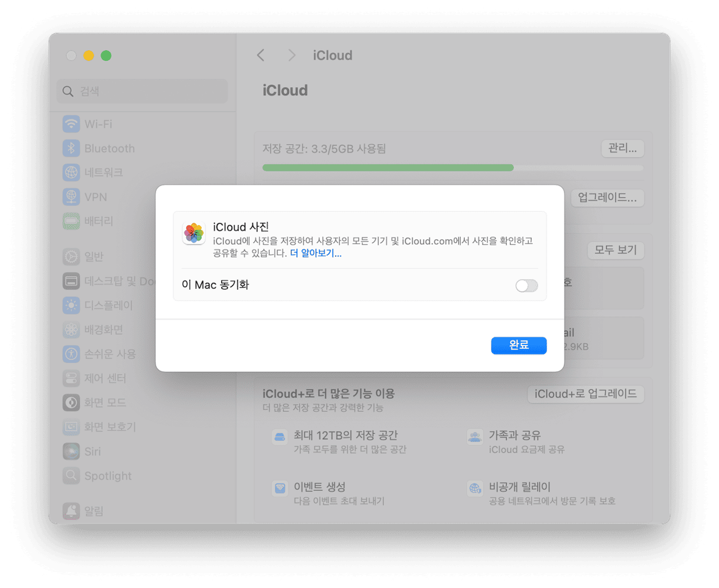Open Bluetooth settings icon
Screen dimensions: 719x588
click(x=72, y=148)
